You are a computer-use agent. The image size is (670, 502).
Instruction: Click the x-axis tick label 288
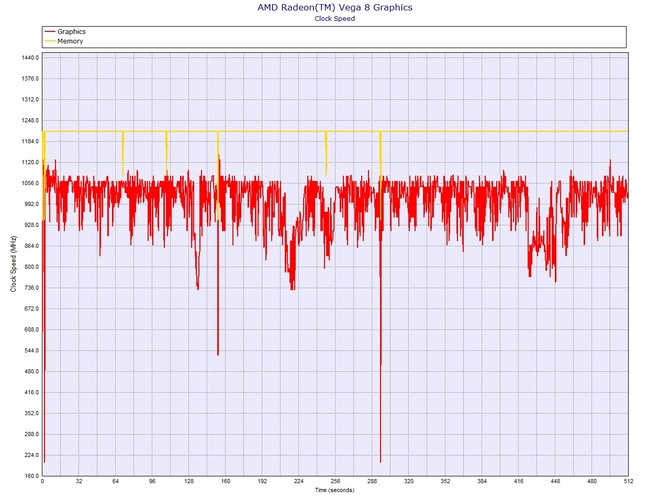372,481
